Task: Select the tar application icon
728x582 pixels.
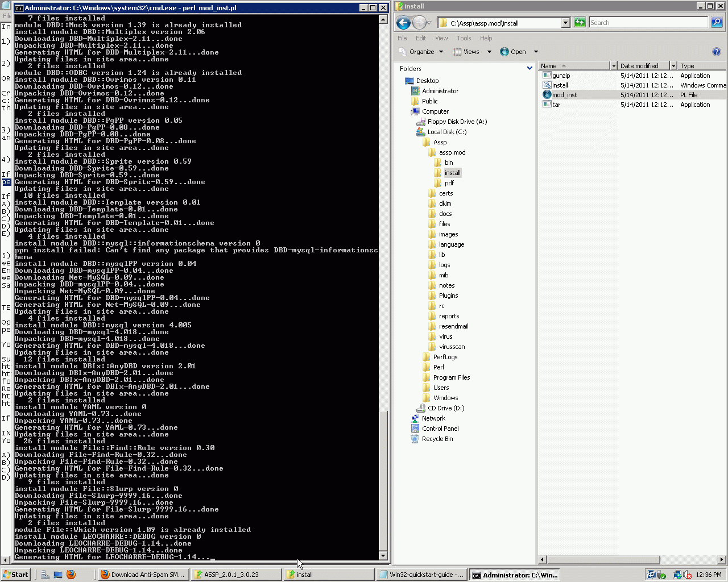Action: point(547,105)
